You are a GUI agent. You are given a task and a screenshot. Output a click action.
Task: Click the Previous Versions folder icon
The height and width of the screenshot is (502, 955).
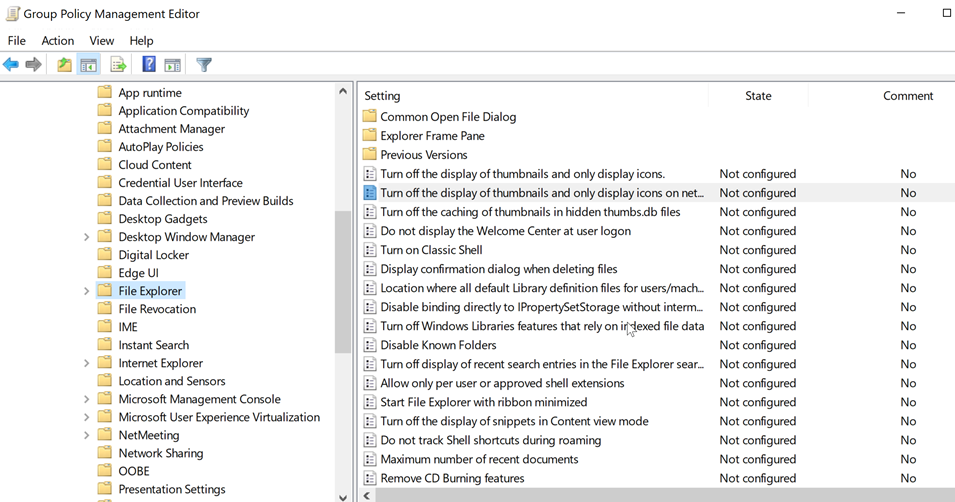coord(369,154)
